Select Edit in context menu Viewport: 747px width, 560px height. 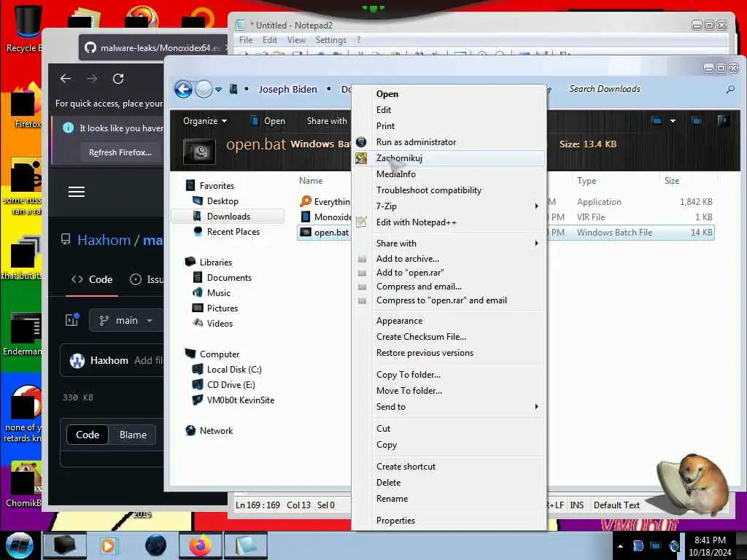tap(449, 110)
